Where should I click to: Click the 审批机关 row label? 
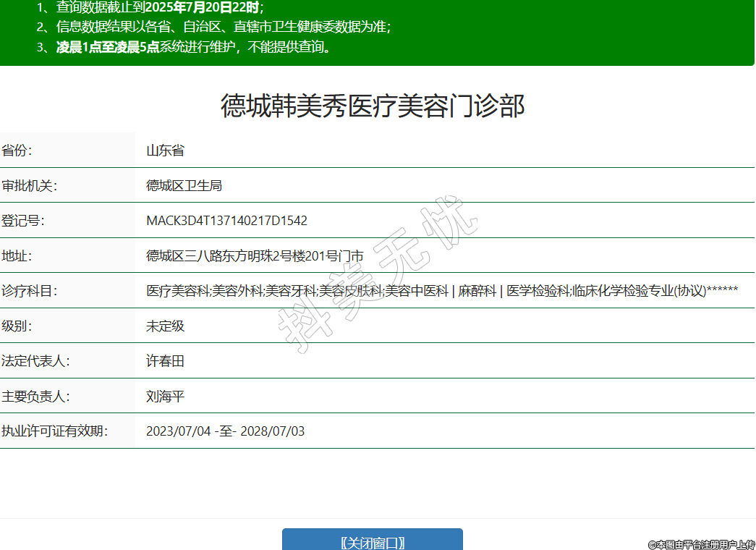click(x=29, y=186)
